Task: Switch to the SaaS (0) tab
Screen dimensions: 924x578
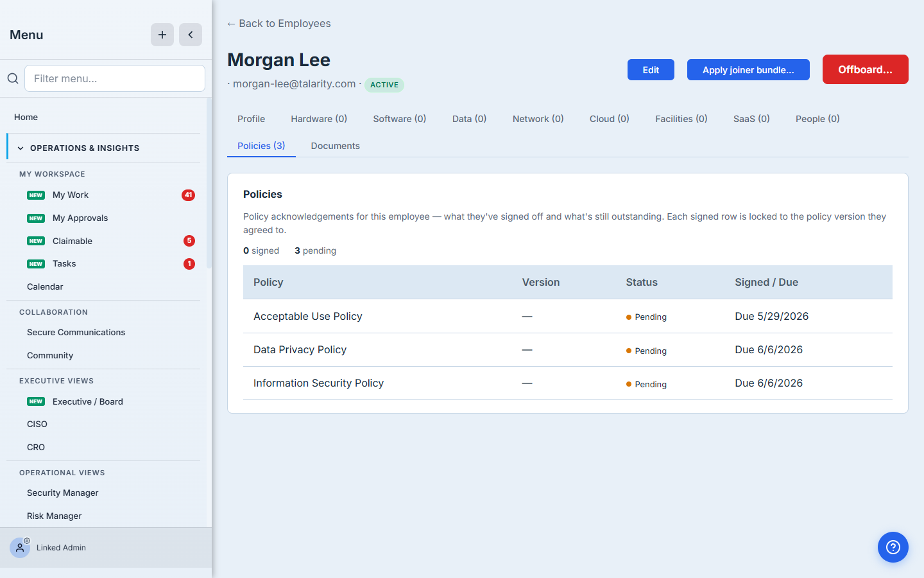Action: coord(751,119)
